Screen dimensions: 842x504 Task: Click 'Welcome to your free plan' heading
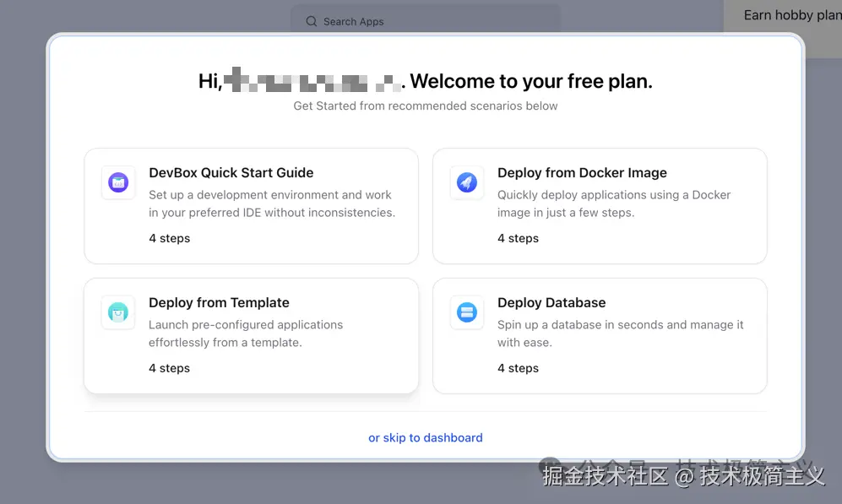(531, 81)
